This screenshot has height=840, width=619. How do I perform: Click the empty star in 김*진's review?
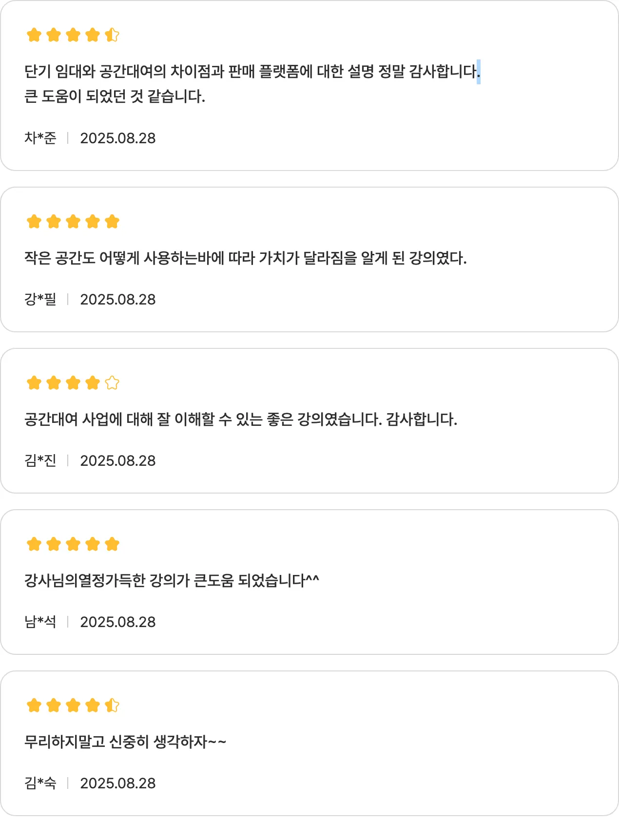[x=112, y=383]
